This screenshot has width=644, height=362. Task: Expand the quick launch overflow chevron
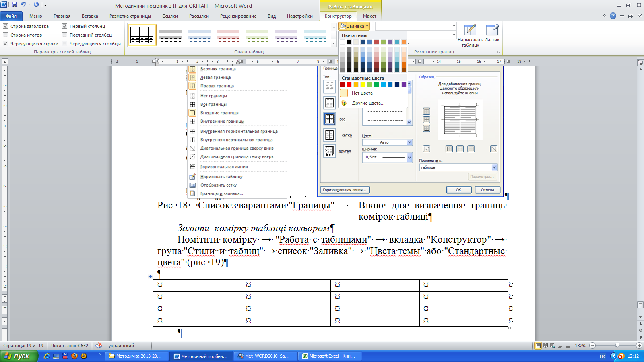coord(100,354)
